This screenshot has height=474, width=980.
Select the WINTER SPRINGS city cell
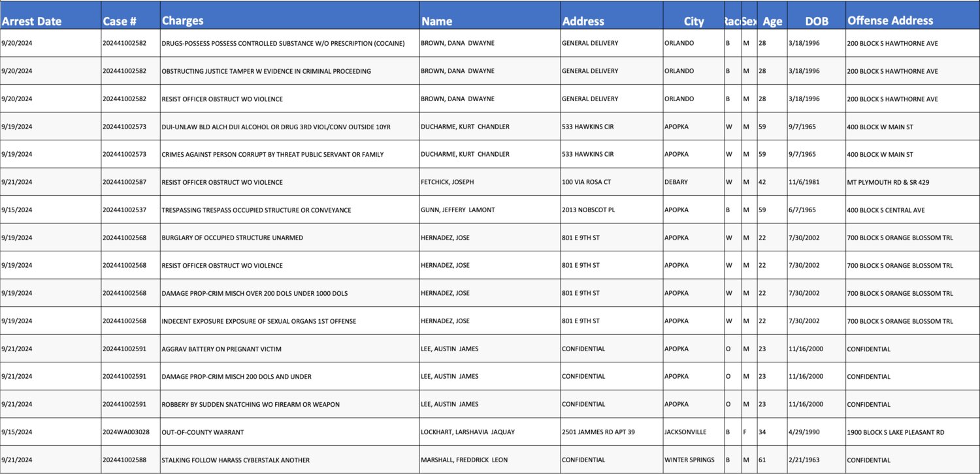[693, 460]
